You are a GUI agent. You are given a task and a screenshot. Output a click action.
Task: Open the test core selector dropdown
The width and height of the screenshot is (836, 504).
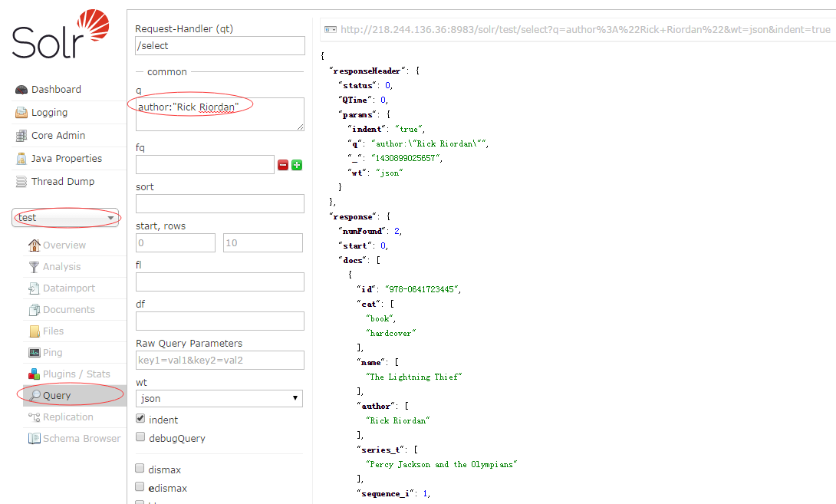tap(66, 218)
